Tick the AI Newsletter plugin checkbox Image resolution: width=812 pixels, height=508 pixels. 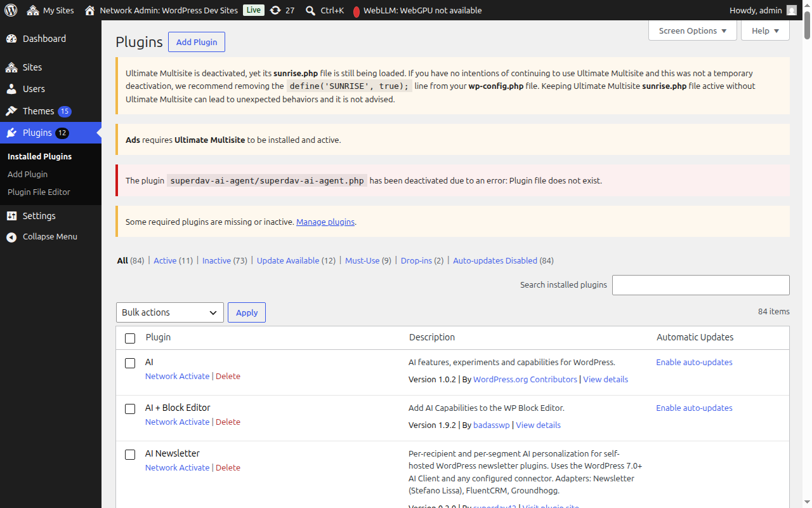point(130,455)
